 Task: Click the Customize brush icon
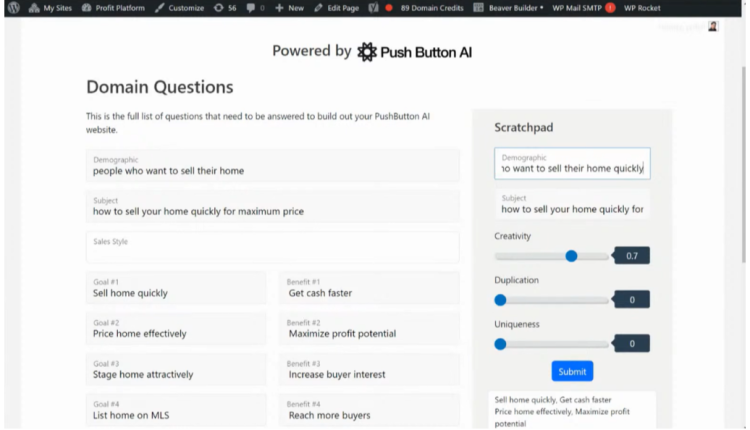pyautogui.click(x=161, y=7)
